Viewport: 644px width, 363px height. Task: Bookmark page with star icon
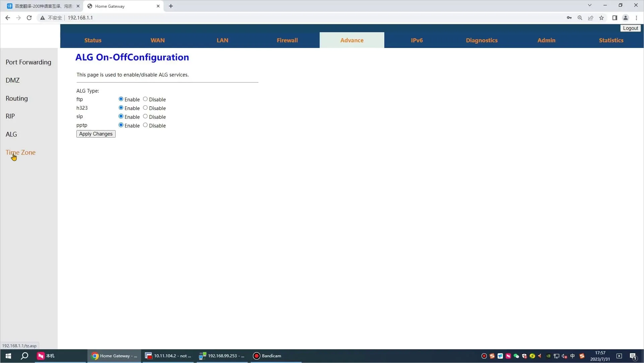pos(601,18)
